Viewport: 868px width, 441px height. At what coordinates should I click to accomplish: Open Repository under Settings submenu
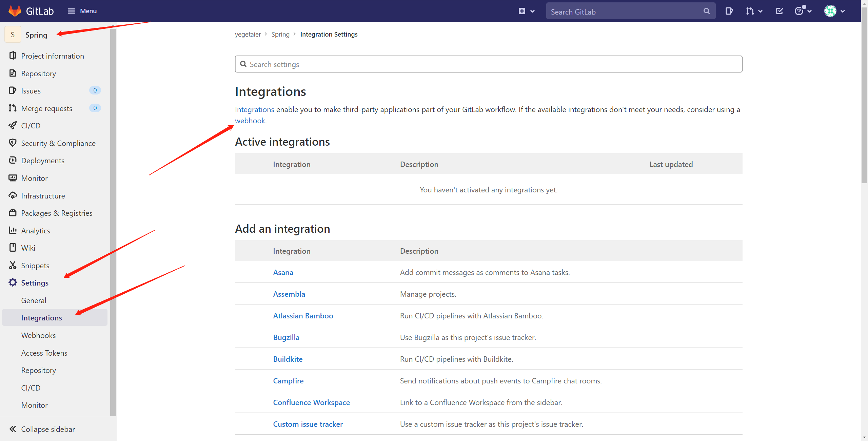click(38, 370)
